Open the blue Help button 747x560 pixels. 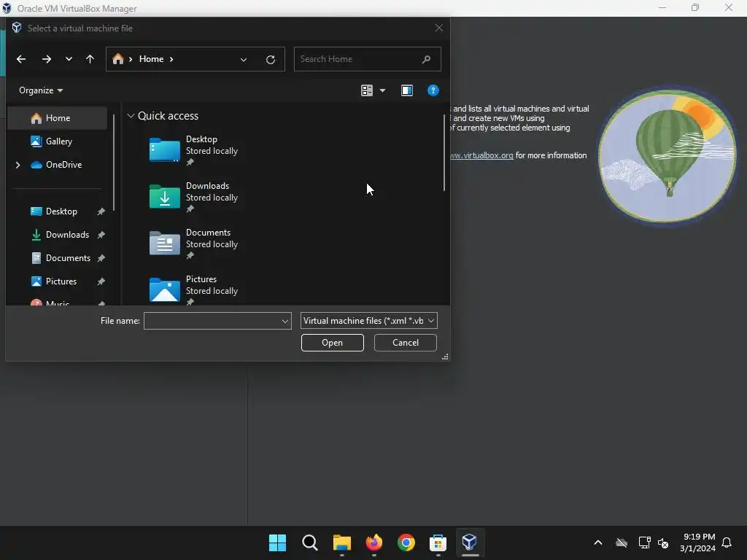point(433,90)
